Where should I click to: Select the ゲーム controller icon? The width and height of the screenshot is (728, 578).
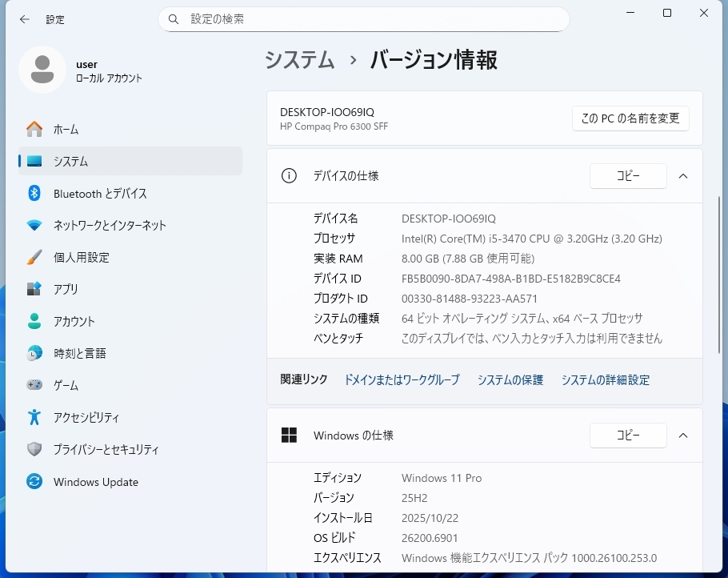[34, 385]
